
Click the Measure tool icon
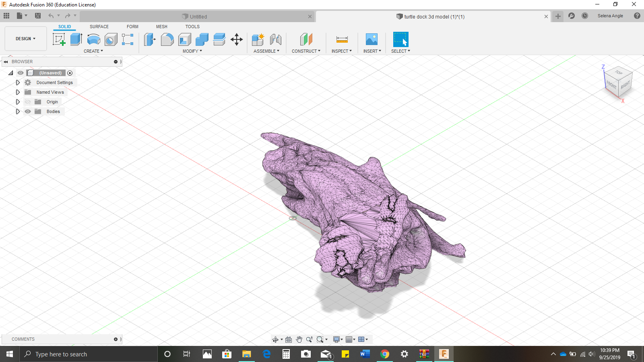coord(342,39)
